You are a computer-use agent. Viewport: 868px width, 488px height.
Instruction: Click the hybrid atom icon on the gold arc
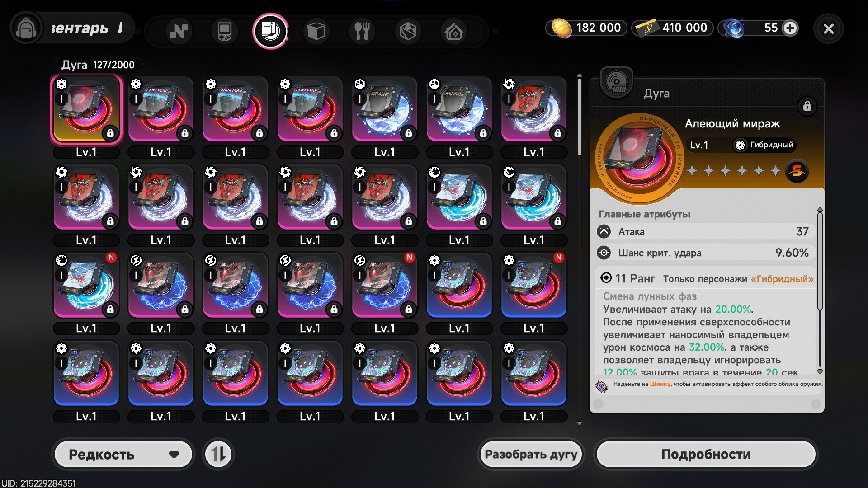[61, 84]
